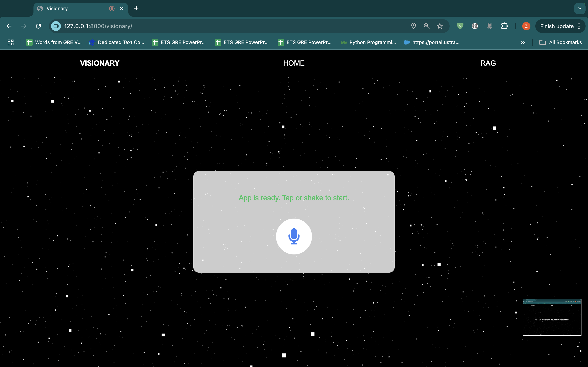
Task: Expand the tab search dropdown arrow
Action: coord(579,9)
